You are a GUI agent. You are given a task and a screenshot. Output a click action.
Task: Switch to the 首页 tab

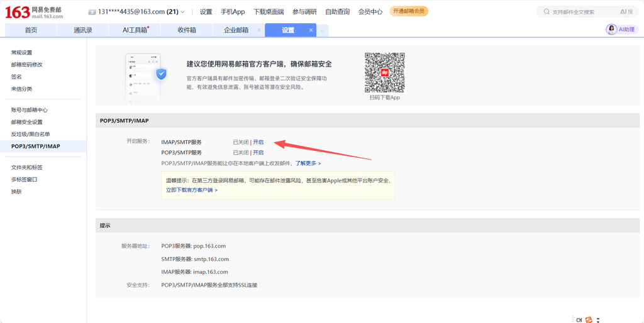tap(31, 30)
